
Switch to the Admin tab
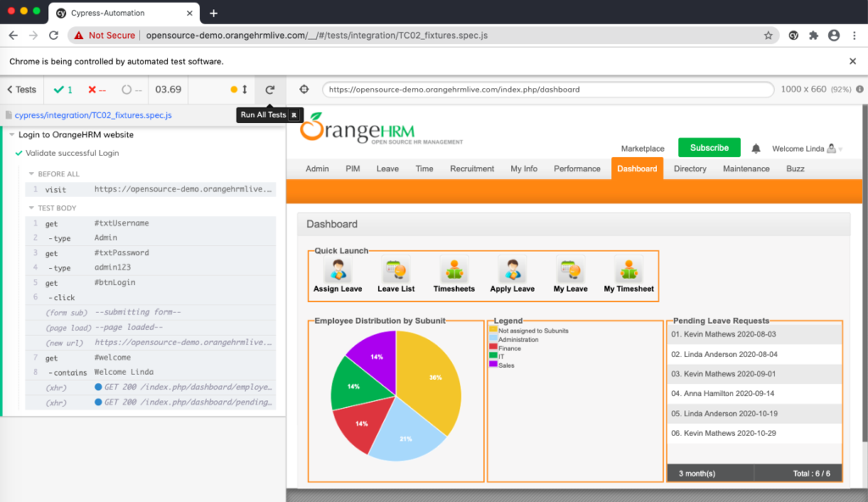click(x=316, y=168)
